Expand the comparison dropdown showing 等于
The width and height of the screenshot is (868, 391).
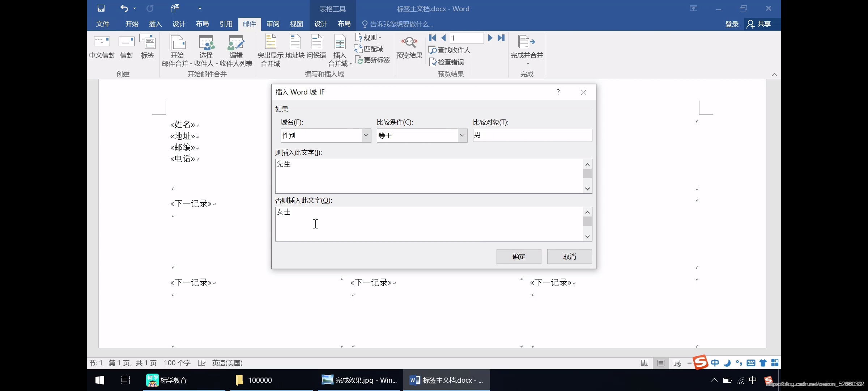tap(462, 135)
